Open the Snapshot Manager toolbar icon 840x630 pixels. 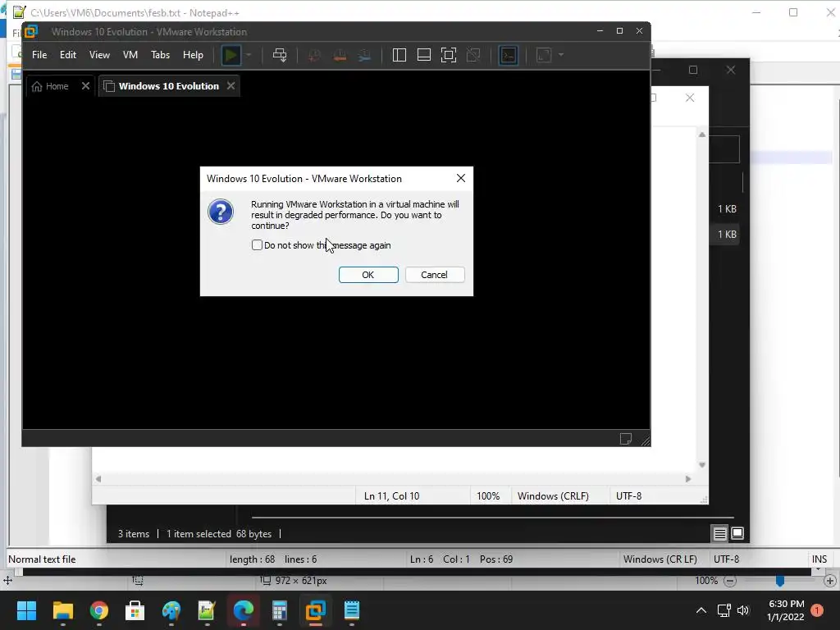point(364,55)
